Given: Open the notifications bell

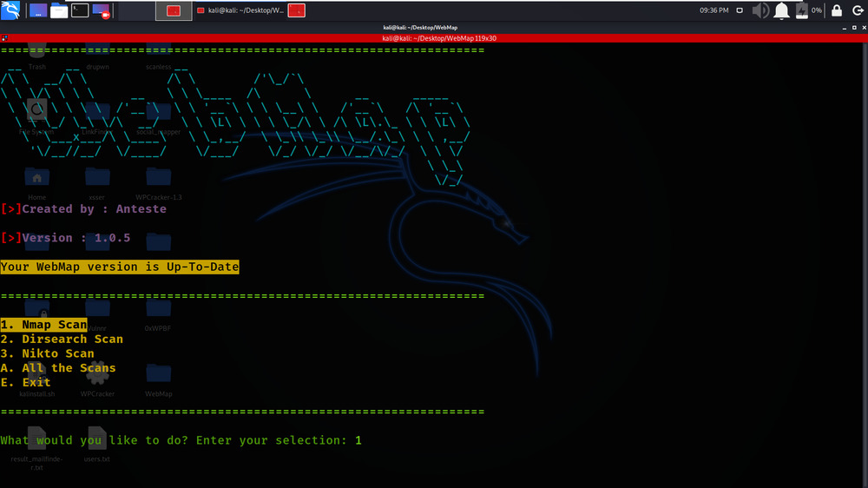Looking at the screenshot, I should 782,10.
